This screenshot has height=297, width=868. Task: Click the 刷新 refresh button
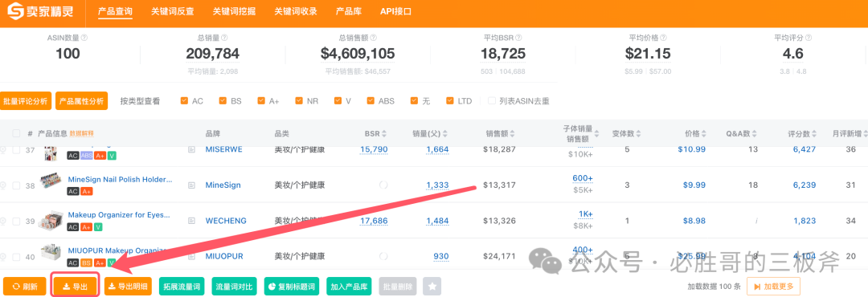point(25,287)
